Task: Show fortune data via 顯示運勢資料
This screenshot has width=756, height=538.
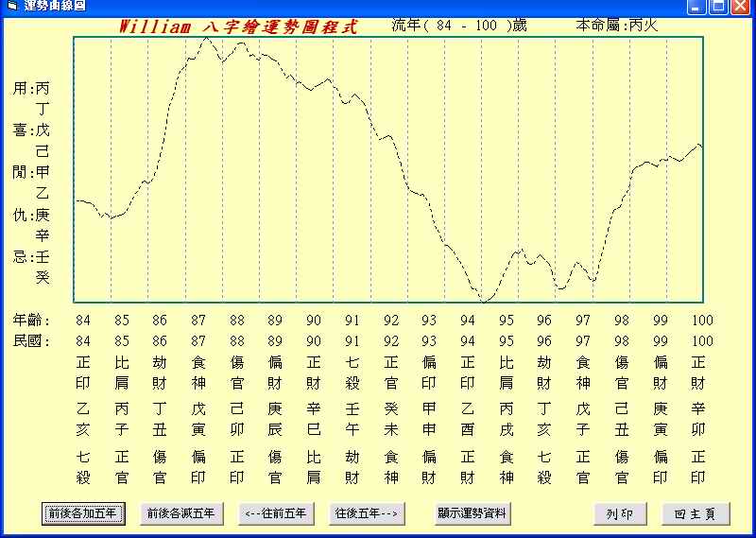Action: (472, 513)
